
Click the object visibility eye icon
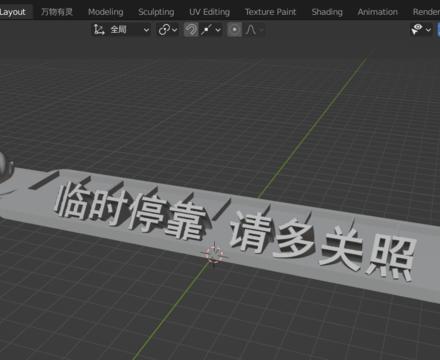[x=417, y=29]
